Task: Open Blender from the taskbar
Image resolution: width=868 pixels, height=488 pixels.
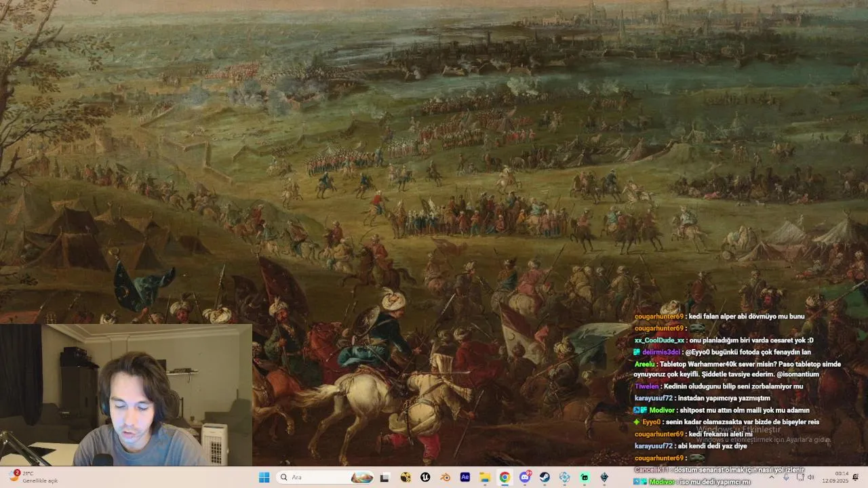Action: (445, 477)
